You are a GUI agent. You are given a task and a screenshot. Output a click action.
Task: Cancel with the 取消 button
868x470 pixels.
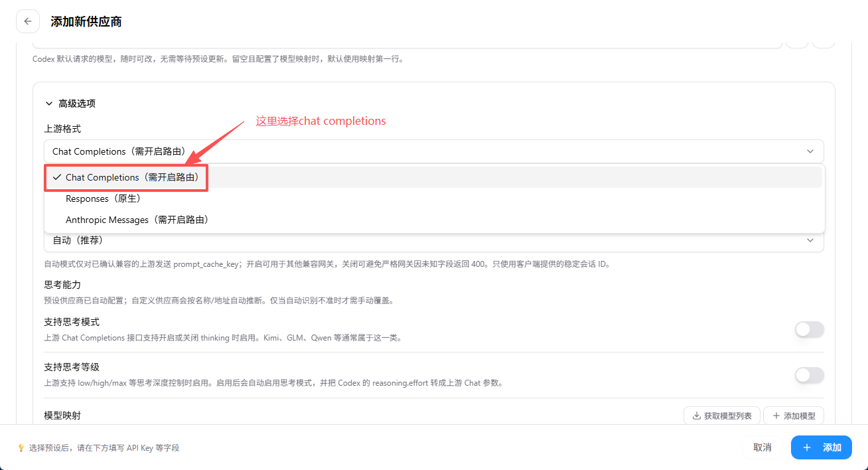click(762, 447)
